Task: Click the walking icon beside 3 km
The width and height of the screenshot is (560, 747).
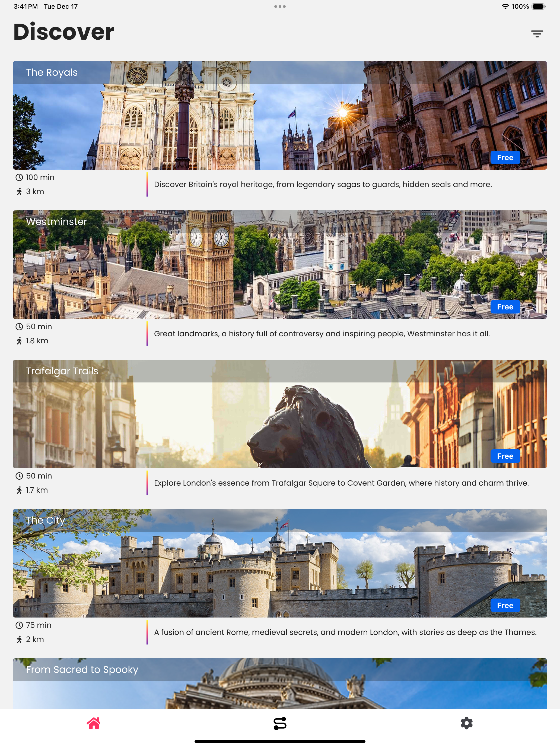Action: coord(19,191)
